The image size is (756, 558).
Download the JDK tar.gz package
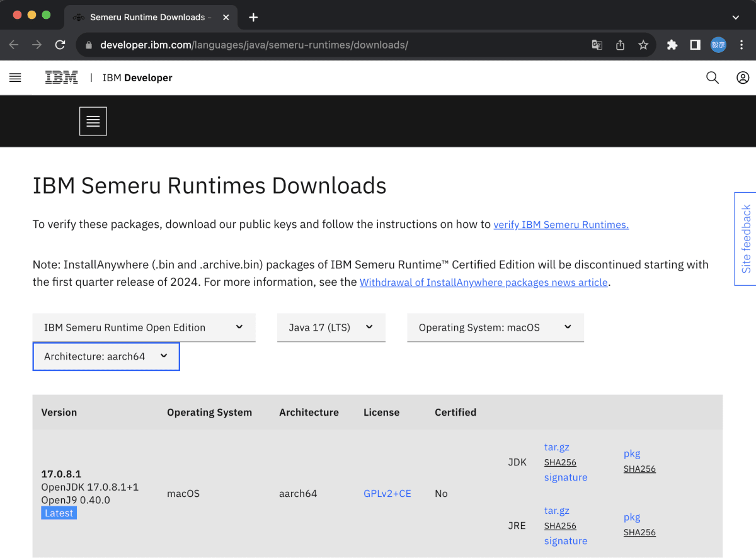coord(556,447)
